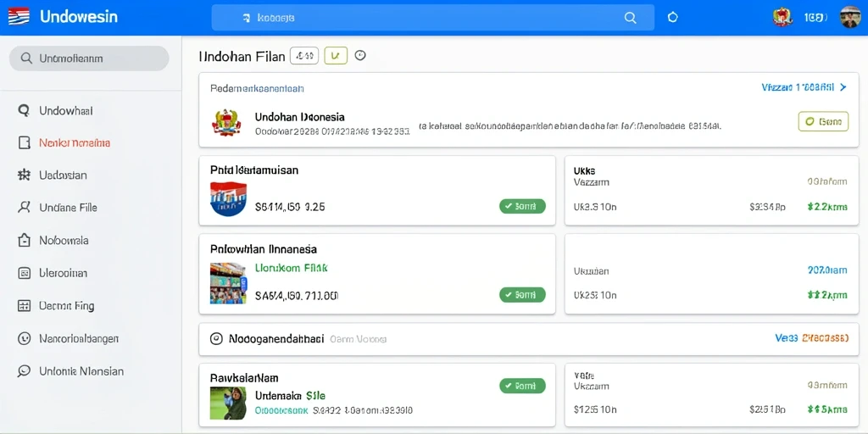Click the green outlined button in Undohan Idonesia row
868x434 pixels.
point(823,121)
